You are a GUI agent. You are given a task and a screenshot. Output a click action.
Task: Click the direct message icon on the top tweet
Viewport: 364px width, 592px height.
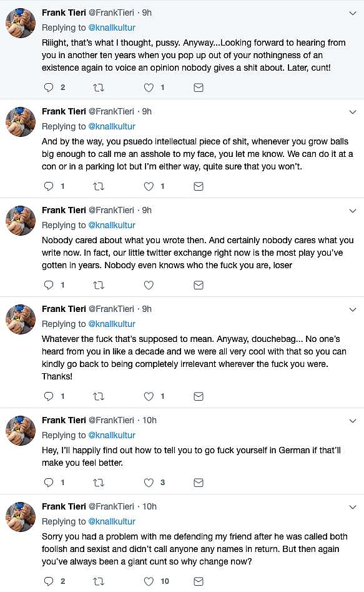point(199,87)
